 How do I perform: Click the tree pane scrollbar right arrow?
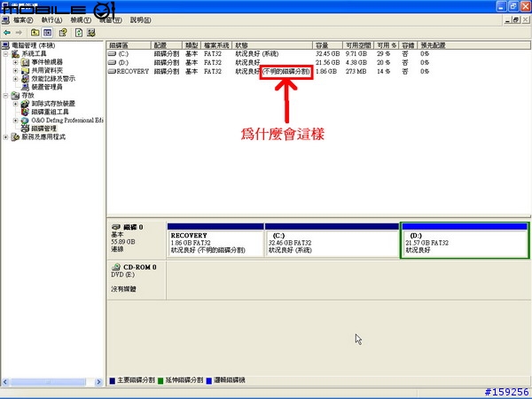98,381
